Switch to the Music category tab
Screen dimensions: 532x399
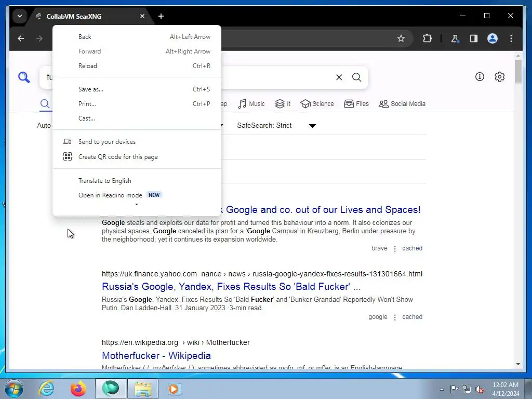point(251,104)
